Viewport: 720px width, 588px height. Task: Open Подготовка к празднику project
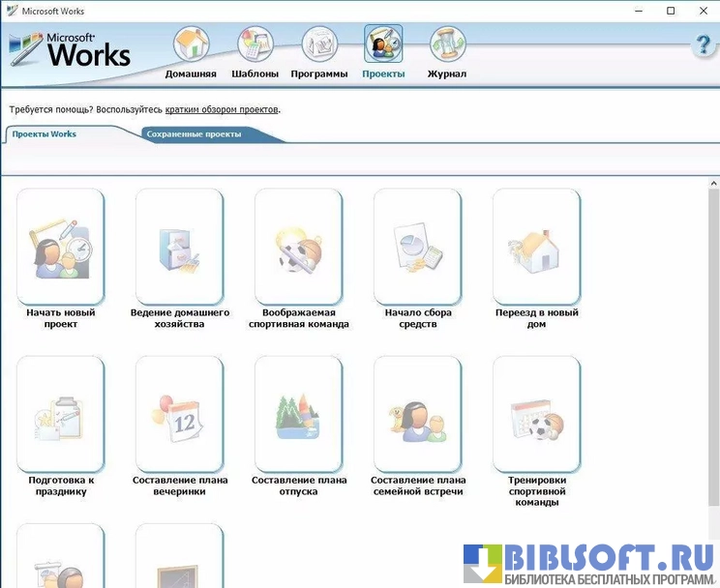[60, 414]
